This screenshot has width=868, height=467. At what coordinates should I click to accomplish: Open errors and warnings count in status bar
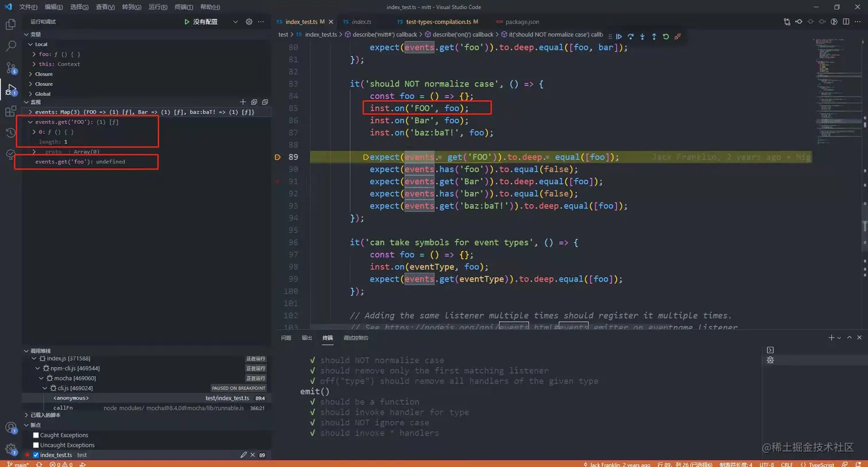tap(61, 464)
